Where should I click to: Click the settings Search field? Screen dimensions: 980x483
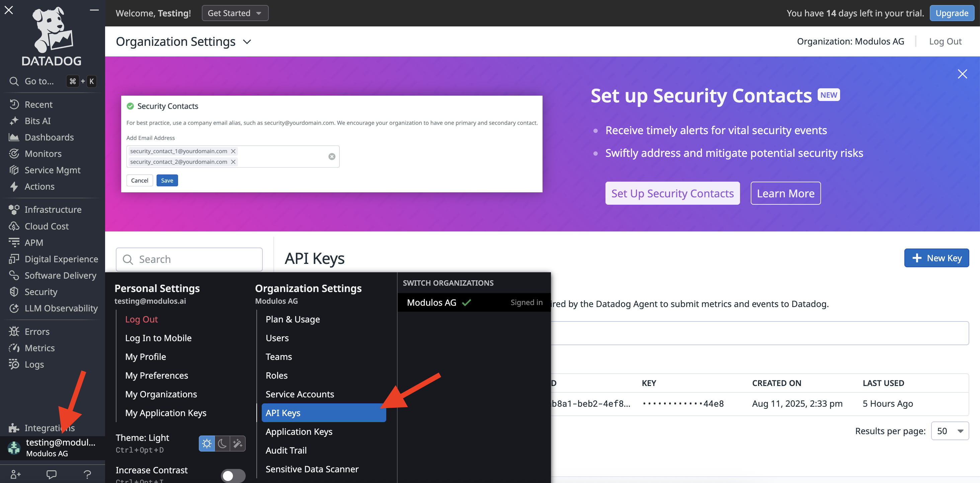(x=189, y=259)
